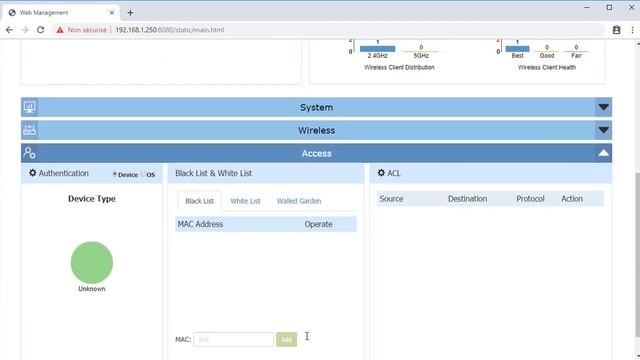Viewport: 640px width, 360px height.
Task: Click the Protocol column header in ACL
Action: (530, 199)
